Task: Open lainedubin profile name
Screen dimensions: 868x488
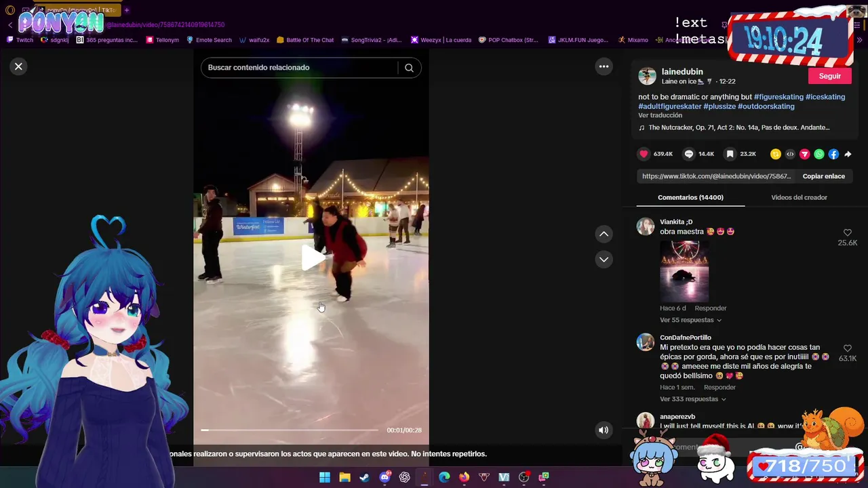Action: tap(682, 71)
